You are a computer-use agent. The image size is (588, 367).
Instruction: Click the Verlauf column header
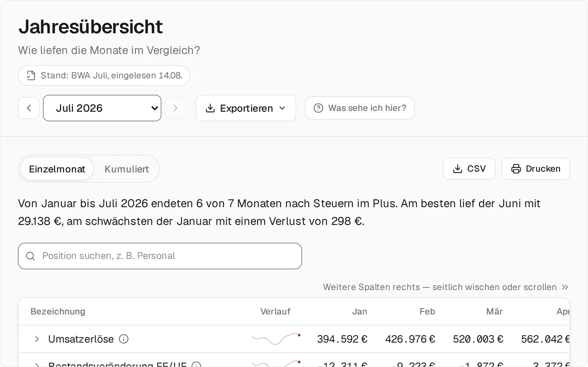[x=275, y=312]
